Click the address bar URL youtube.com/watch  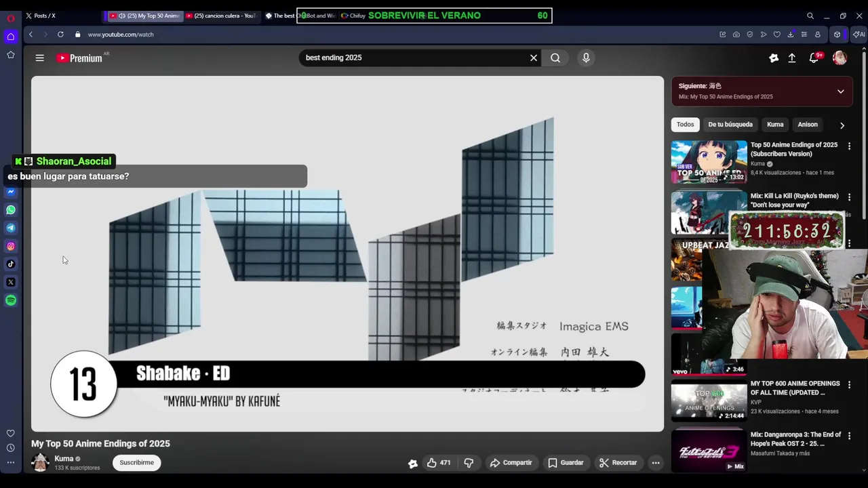click(121, 35)
